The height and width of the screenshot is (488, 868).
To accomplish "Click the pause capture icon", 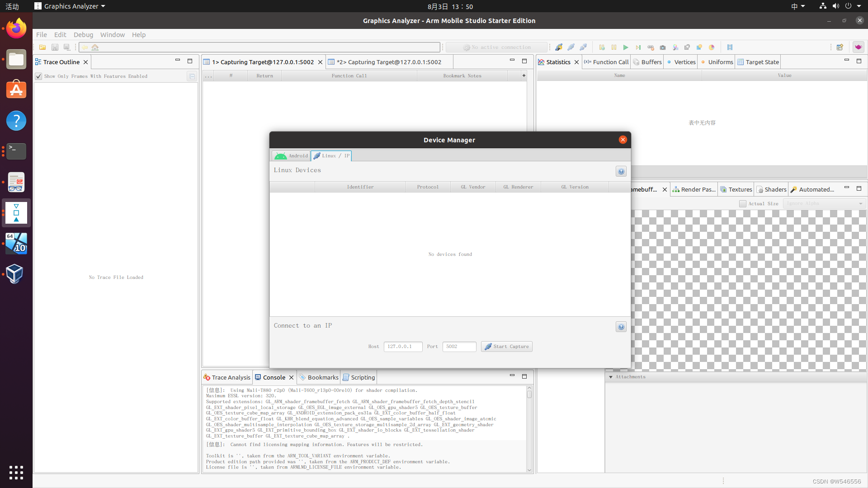I will tap(614, 47).
